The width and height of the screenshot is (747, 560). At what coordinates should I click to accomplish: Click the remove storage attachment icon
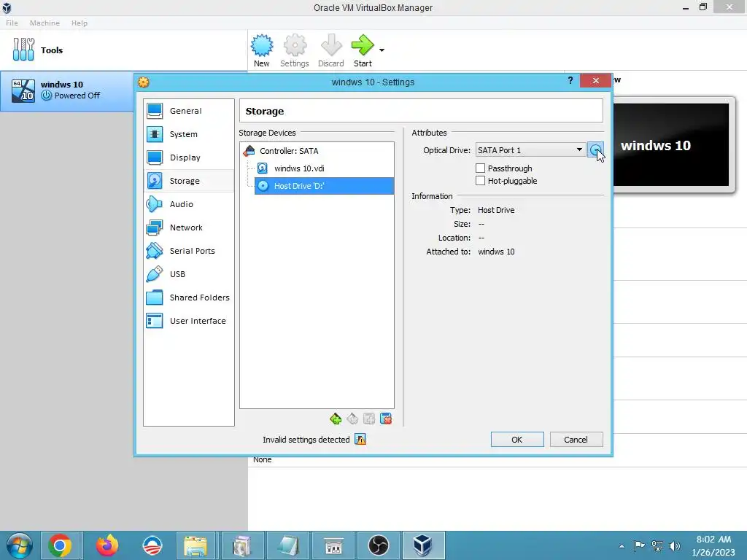(386, 419)
